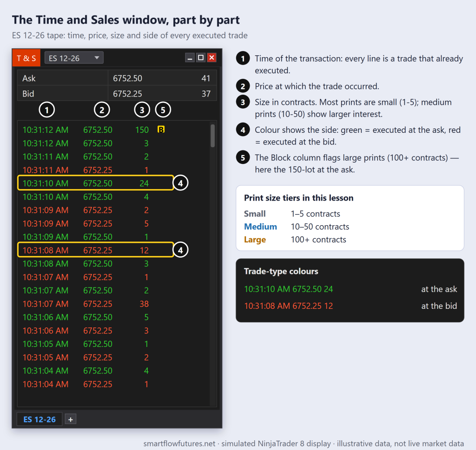This screenshot has height=450, width=476.
Task: Click the Ask size 41 value
Action: tap(206, 78)
